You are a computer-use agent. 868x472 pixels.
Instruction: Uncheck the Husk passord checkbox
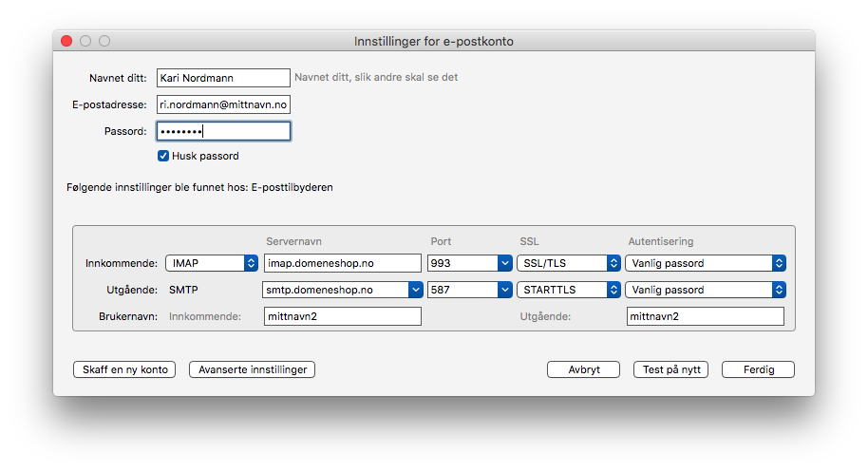click(x=162, y=156)
